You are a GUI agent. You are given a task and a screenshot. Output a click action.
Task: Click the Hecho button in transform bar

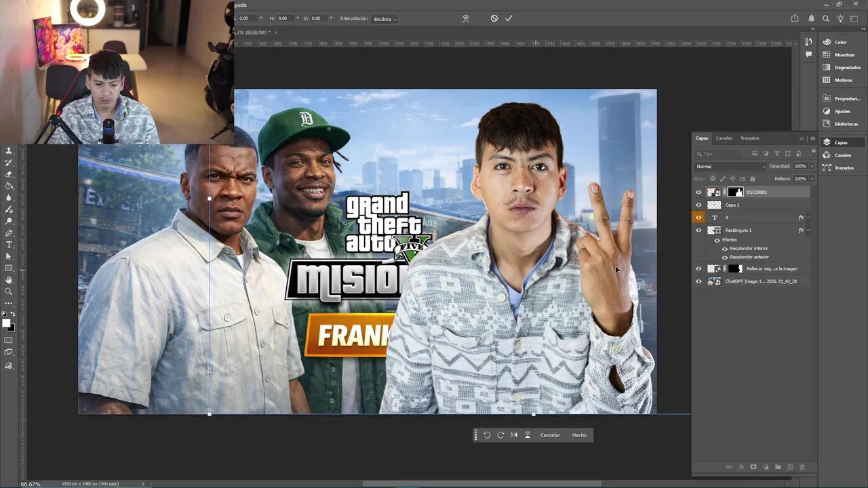(x=579, y=435)
